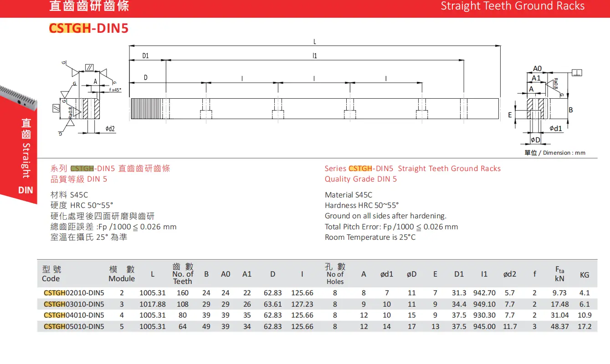Click the I1 value '945.00'
The width and height of the screenshot is (610, 364).
[x=484, y=326]
